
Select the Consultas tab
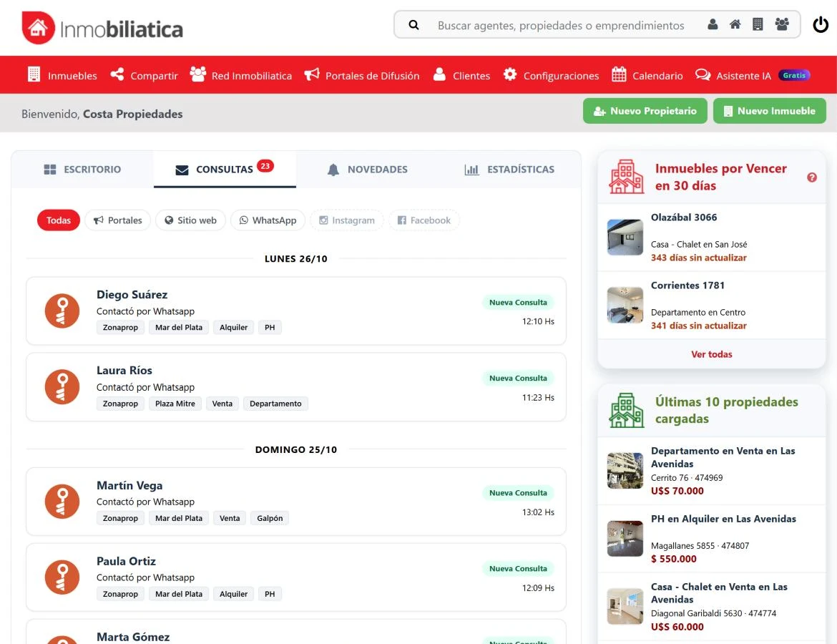225,170
